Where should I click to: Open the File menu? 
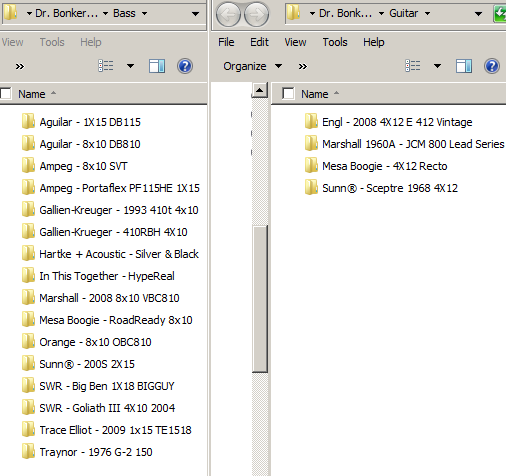[226, 42]
